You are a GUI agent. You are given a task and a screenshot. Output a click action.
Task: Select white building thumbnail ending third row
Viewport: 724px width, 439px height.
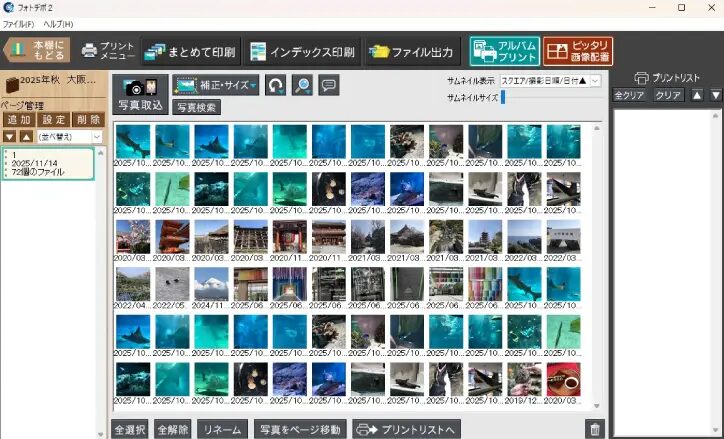tap(563, 237)
